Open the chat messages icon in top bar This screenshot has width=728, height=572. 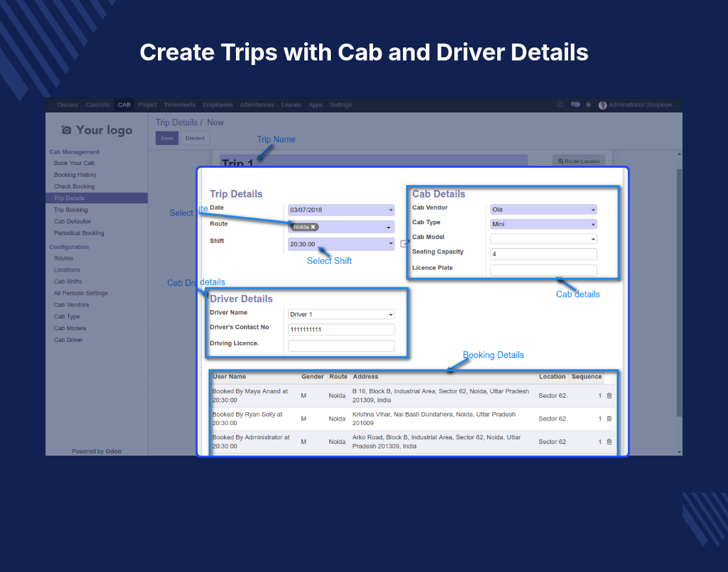click(x=575, y=105)
